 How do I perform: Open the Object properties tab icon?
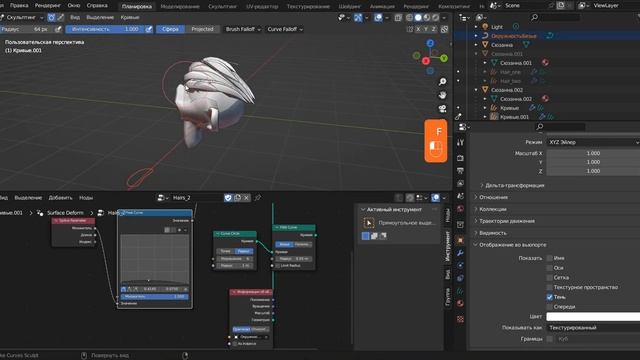click(460, 240)
